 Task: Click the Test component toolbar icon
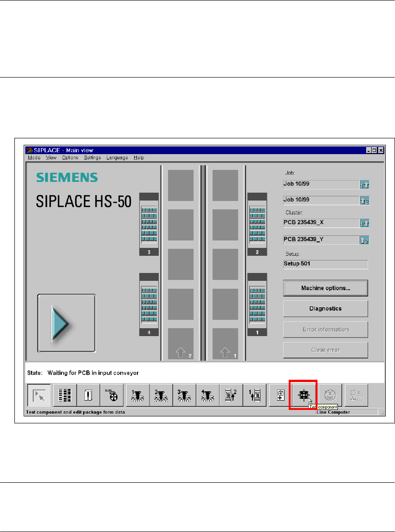(x=304, y=395)
